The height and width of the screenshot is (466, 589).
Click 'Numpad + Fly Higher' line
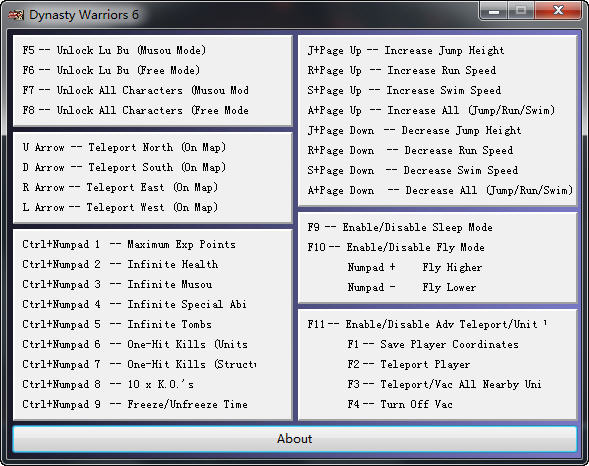coord(415,267)
